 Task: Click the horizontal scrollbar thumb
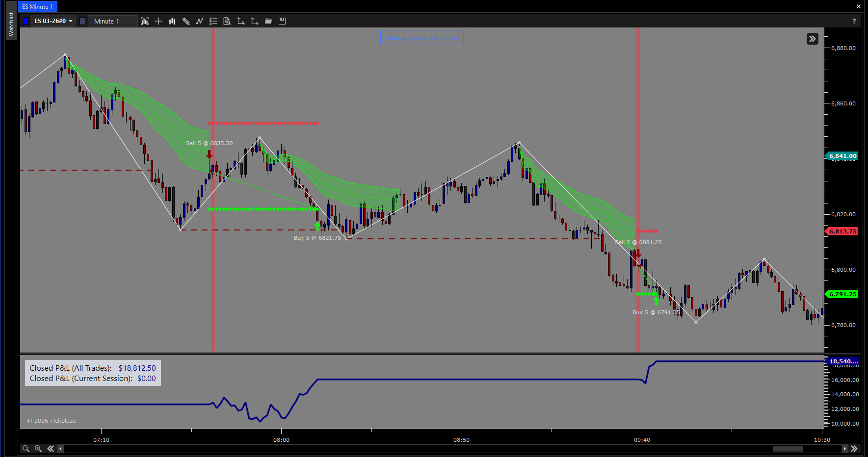[x=788, y=449]
